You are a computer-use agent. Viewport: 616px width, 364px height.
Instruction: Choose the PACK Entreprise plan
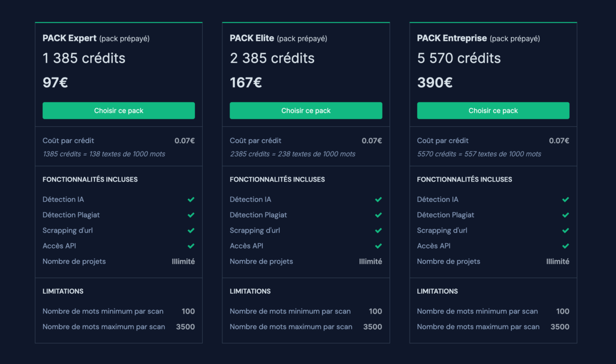coord(493,110)
